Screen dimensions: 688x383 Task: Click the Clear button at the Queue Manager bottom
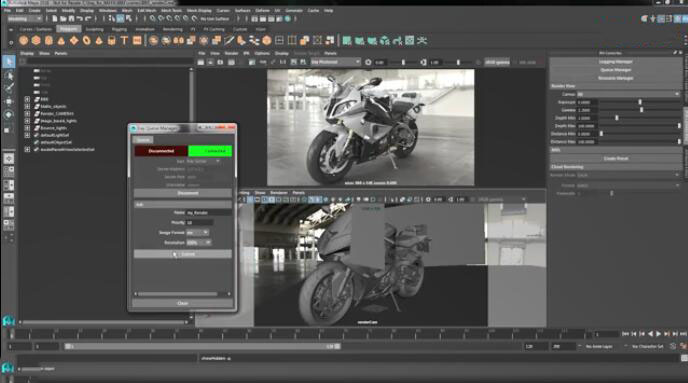(183, 303)
